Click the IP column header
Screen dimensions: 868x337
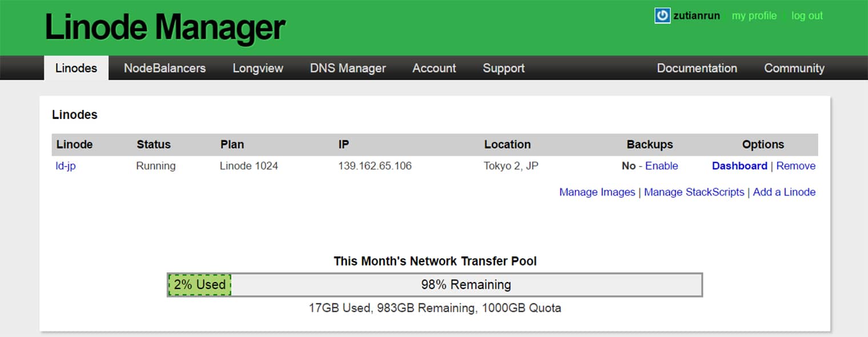[343, 145]
